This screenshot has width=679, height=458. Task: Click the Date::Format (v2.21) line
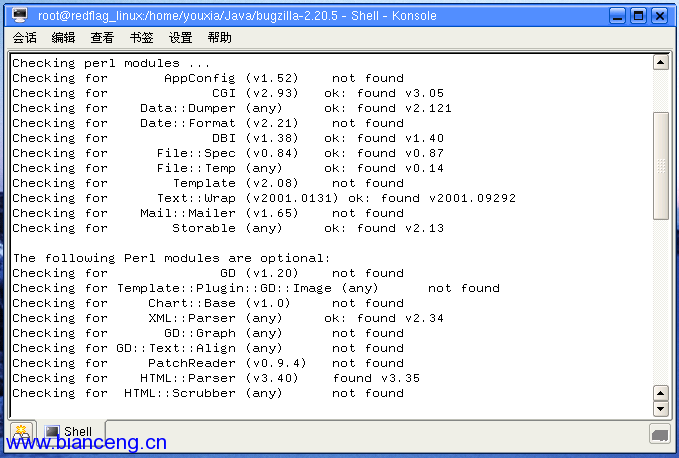click(x=208, y=123)
